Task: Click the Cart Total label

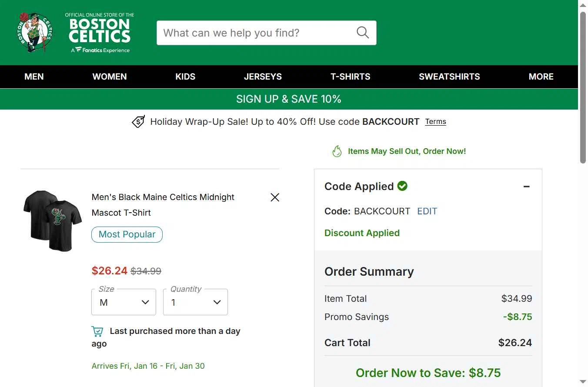Action: 347,343
